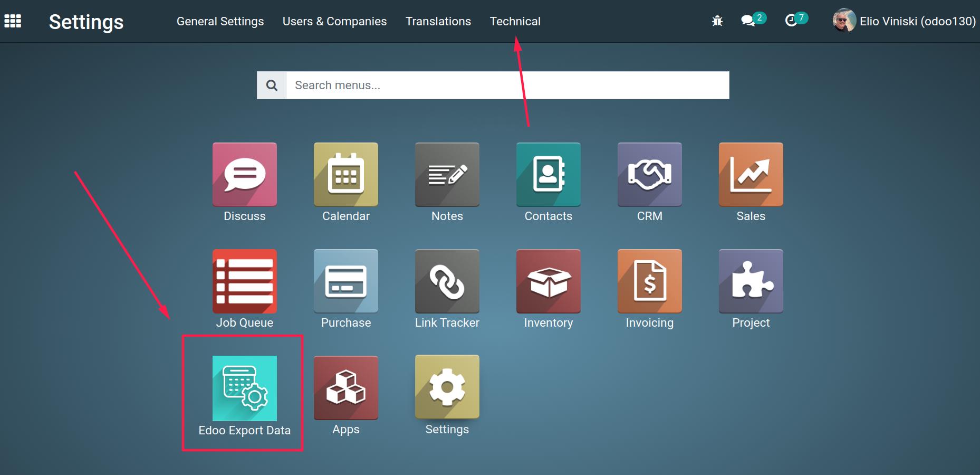Launch the Project app
Screen dimensions: 980x475
click(751, 281)
